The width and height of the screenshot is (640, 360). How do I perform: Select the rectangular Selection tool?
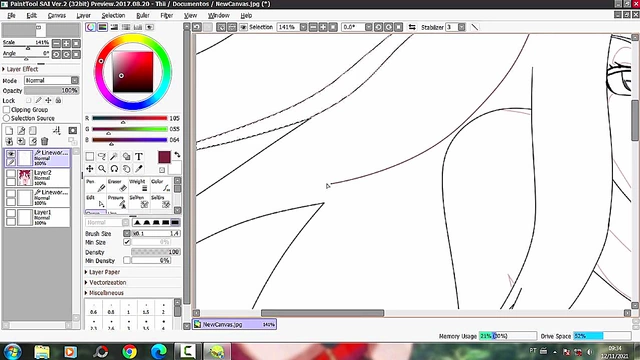[90, 157]
